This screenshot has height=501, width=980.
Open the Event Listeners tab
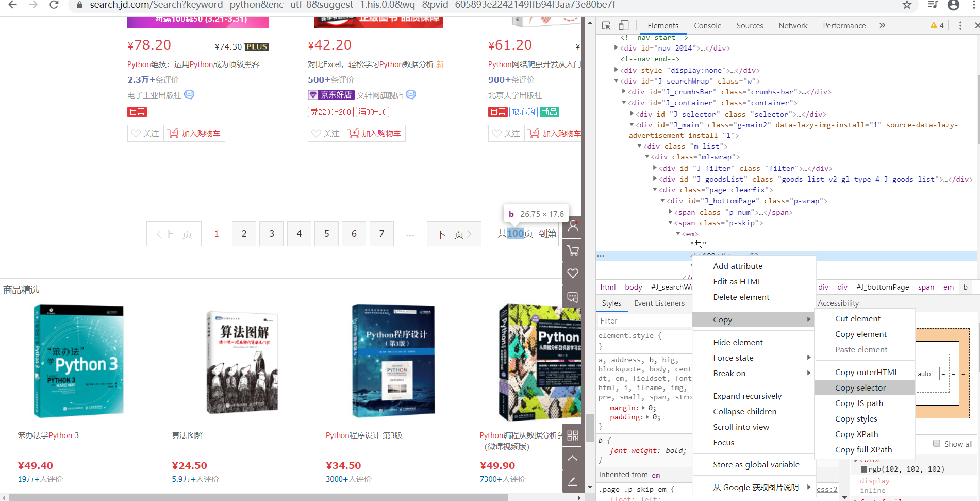(659, 303)
